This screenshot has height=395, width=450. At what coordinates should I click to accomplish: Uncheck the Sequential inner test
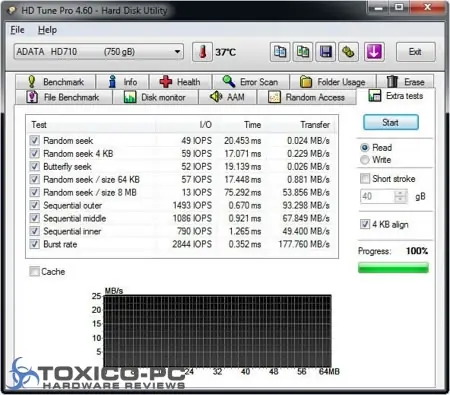point(34,231)
